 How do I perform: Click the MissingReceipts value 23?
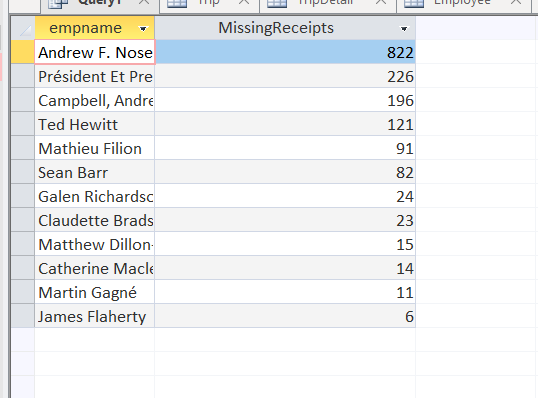285,220
